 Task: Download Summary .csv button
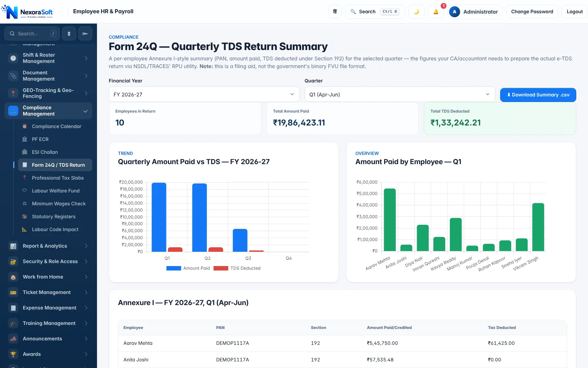click(538, 95)
